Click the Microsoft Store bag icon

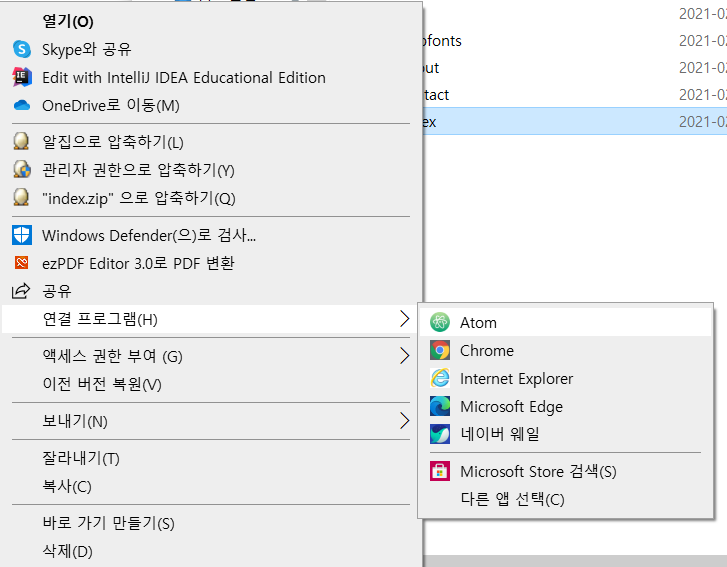[x=440, y=471]
